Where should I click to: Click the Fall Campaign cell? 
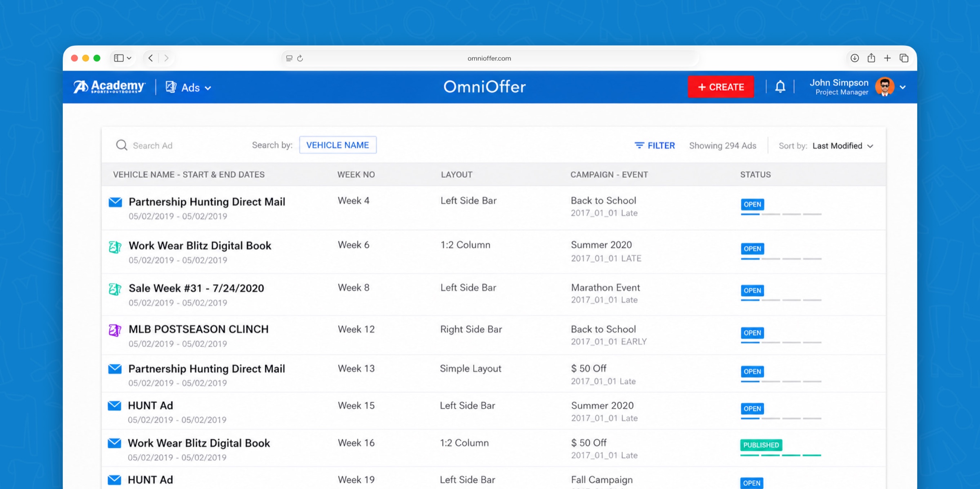602,480
